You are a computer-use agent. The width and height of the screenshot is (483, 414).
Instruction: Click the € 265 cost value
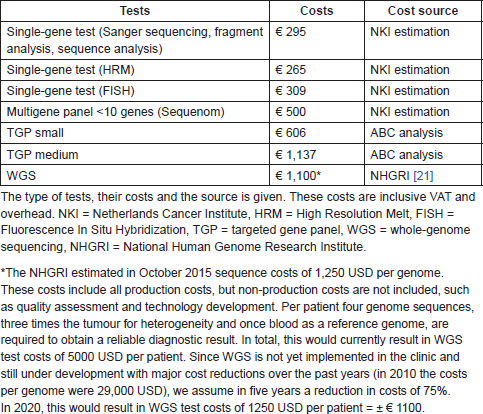point(290,70)
